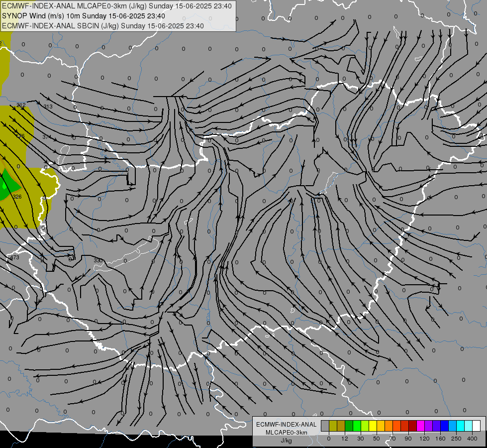487x448 pixels.
Task: Click the legend scale value '70'
Action: click(392, 439)
